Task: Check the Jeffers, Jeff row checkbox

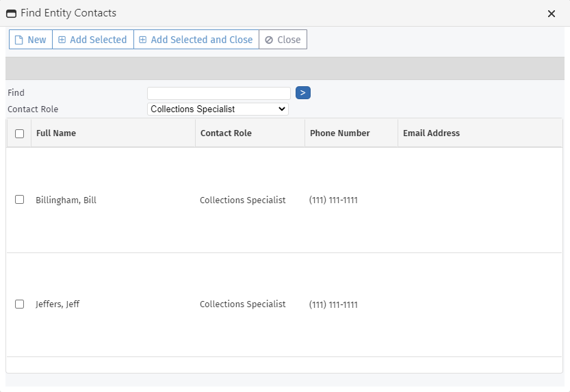Action: (20, 304)
